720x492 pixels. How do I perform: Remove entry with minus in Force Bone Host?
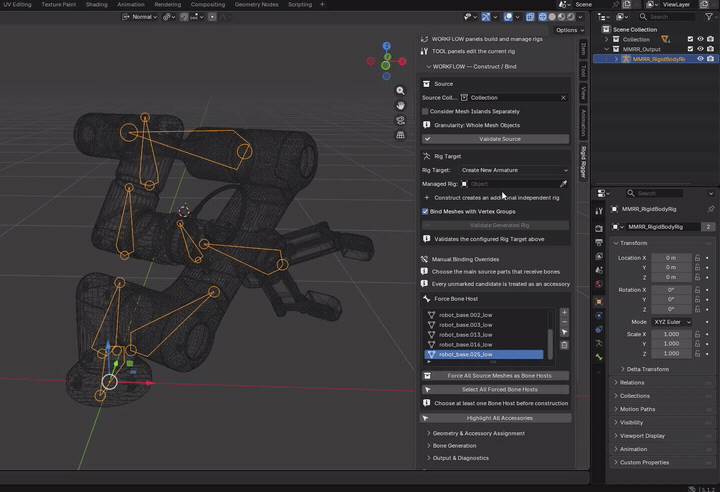click(x=564, y=322)
